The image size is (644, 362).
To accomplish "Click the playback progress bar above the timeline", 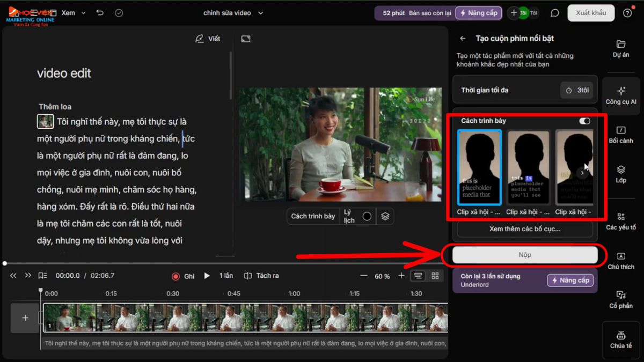I will click(x=225, y=263).
